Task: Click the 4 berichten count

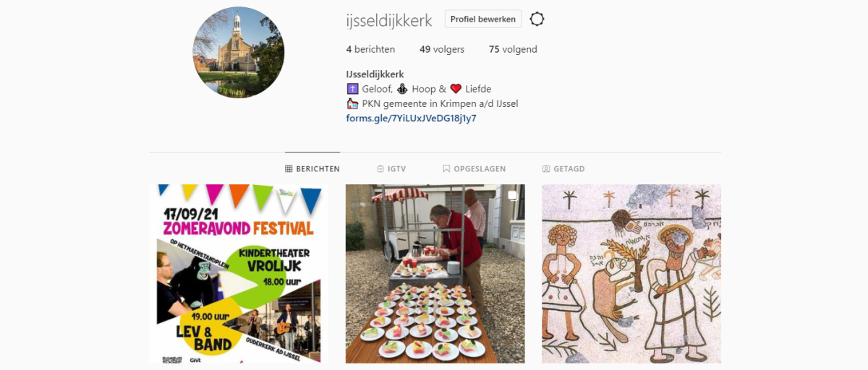Action: [x=370, y=50]
